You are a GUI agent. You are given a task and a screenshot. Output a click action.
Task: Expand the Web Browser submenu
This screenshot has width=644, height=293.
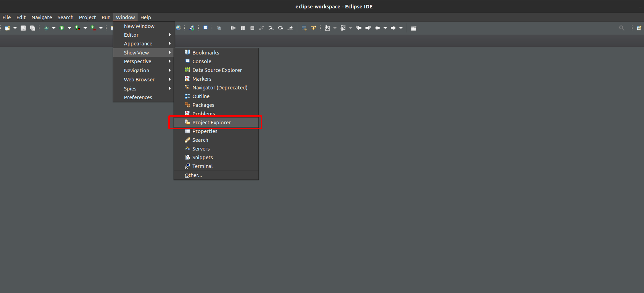[144, 80]
